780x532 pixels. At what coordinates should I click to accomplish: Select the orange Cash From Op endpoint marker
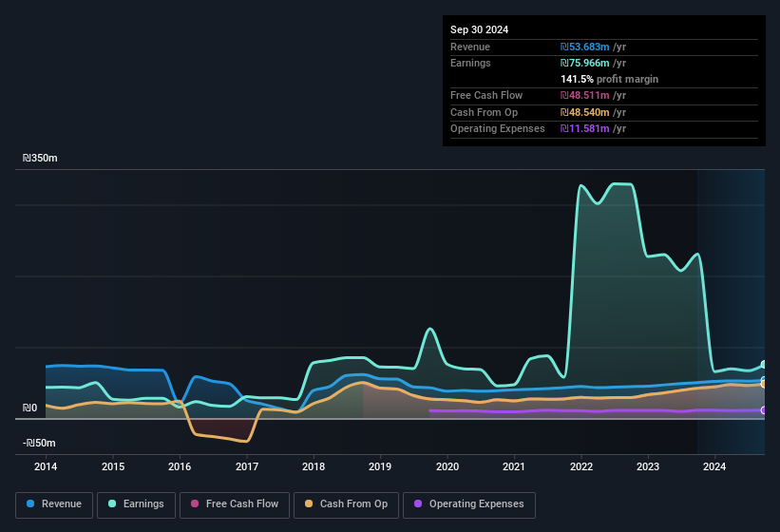(764, 385)
